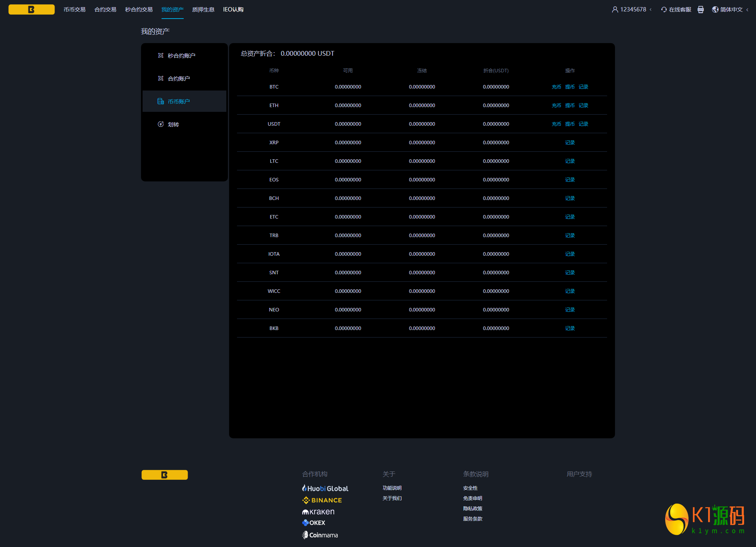This screenshot has height=547, width=756.
Task: Click the 12345678 username text
Action: [633, 9]
